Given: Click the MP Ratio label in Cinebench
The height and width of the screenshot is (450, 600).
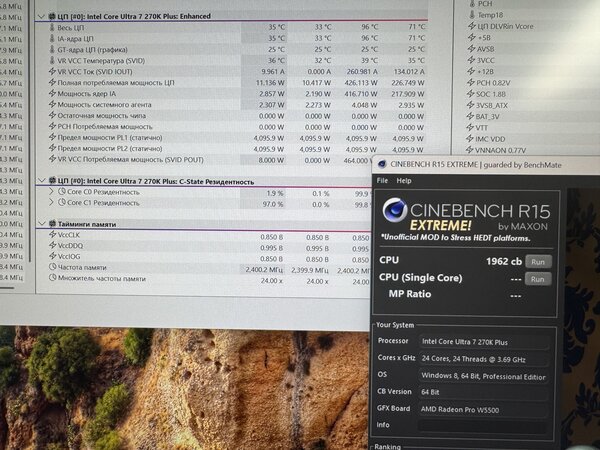Looking at the screenshot, I should [410, 294].
